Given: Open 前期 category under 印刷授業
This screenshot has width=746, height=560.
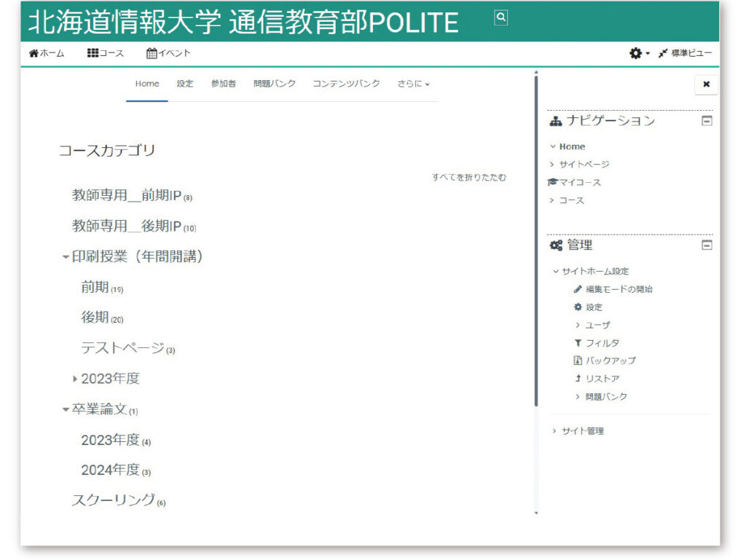Looking at the screenshot, I should pos(95,287).
